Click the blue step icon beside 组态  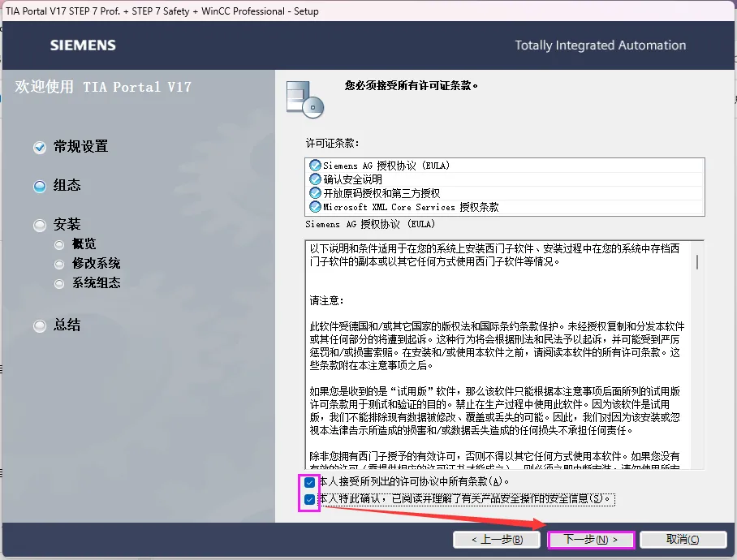pos(40,186)
